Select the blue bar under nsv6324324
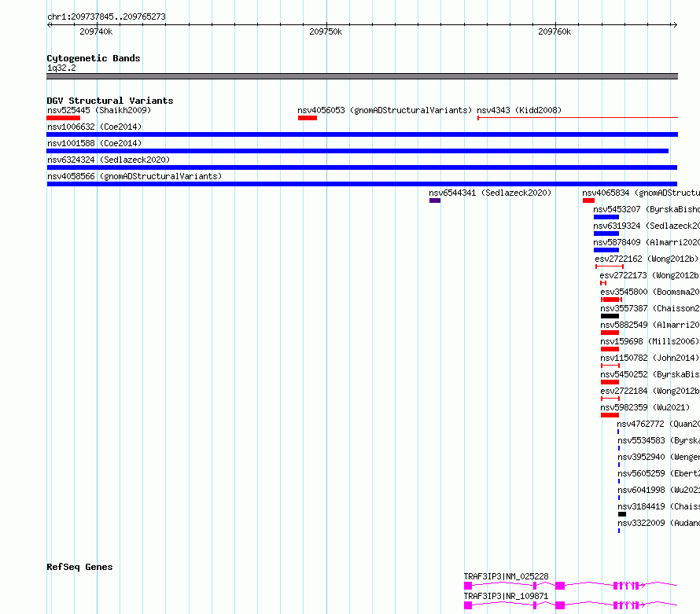Screen dimensions: 700x614 (x=362, y=167)
